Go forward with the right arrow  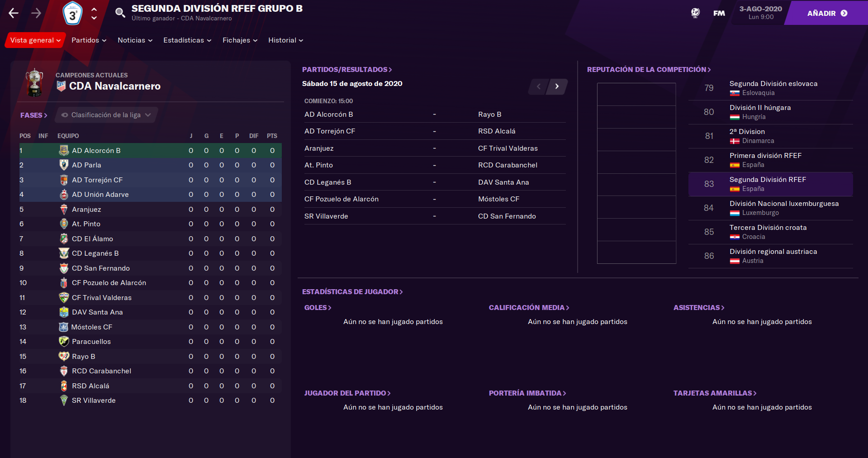tap(36, 13)
